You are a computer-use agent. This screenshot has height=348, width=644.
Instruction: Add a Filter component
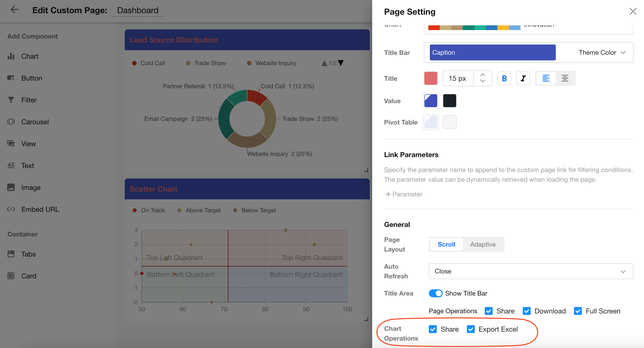[29, 100]
